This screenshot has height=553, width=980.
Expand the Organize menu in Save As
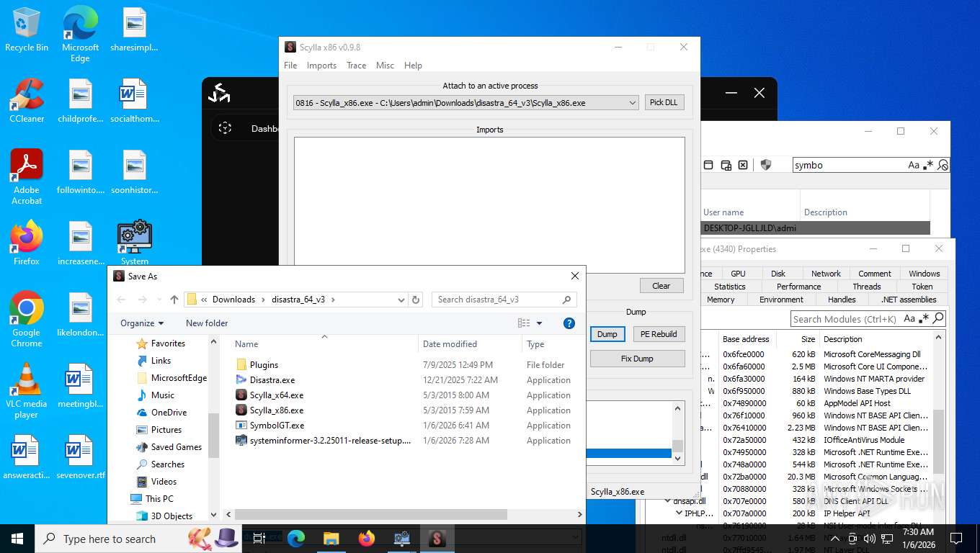pos(142,323)
